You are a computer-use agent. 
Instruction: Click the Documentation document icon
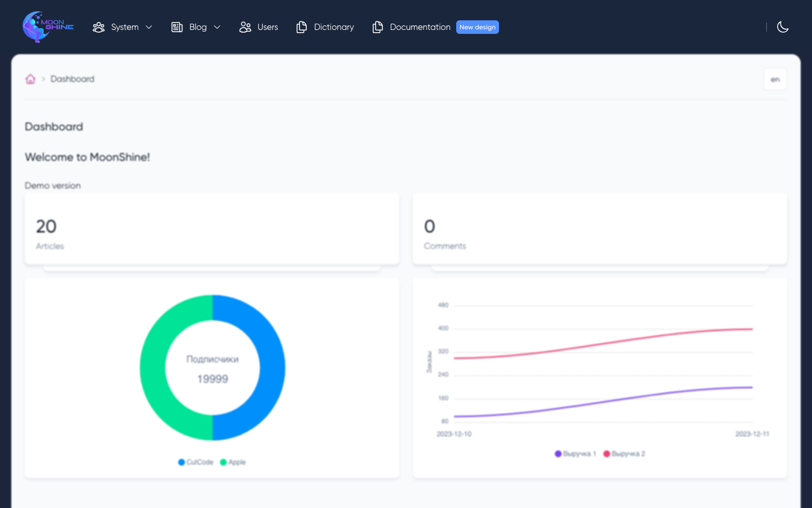[378, 27]
